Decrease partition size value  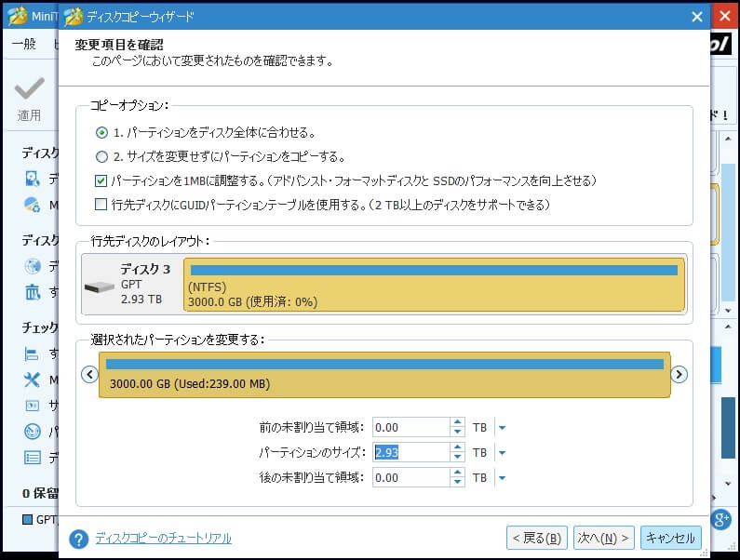tap(457, 457)
